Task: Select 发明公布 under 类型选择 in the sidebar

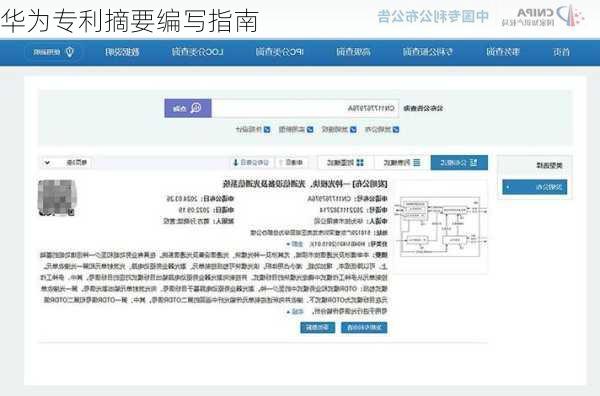Action: (x=535, y=187)
